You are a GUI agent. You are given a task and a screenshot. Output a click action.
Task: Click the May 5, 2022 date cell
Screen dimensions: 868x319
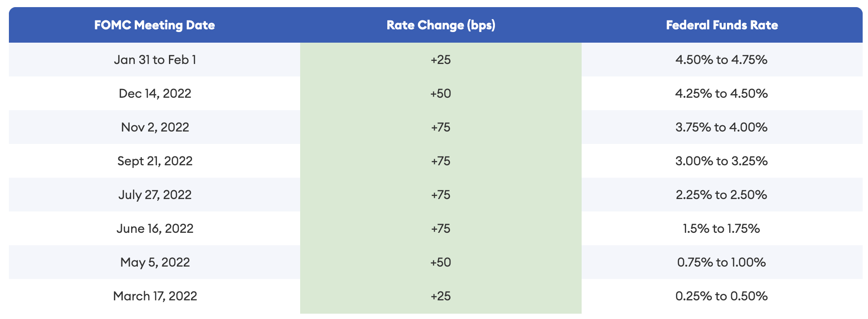155,262
